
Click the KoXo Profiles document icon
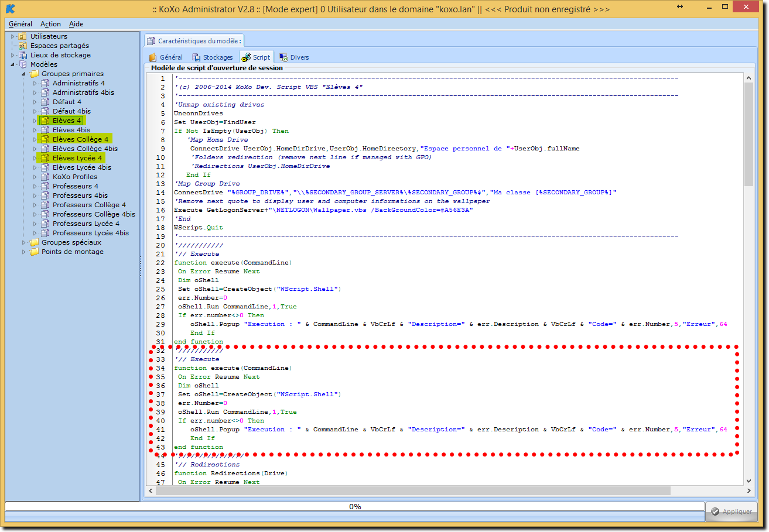pyautogui.click(x=45, y=177)
